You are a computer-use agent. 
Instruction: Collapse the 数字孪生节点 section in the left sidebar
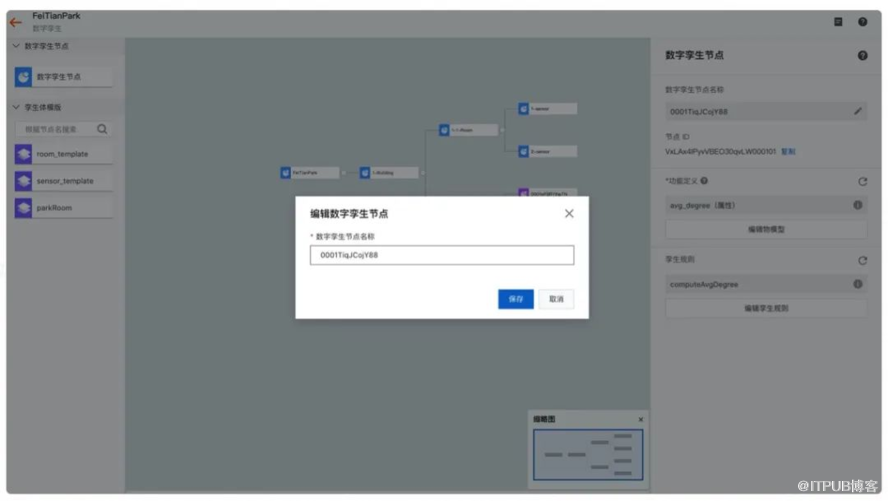pos(16,46)
